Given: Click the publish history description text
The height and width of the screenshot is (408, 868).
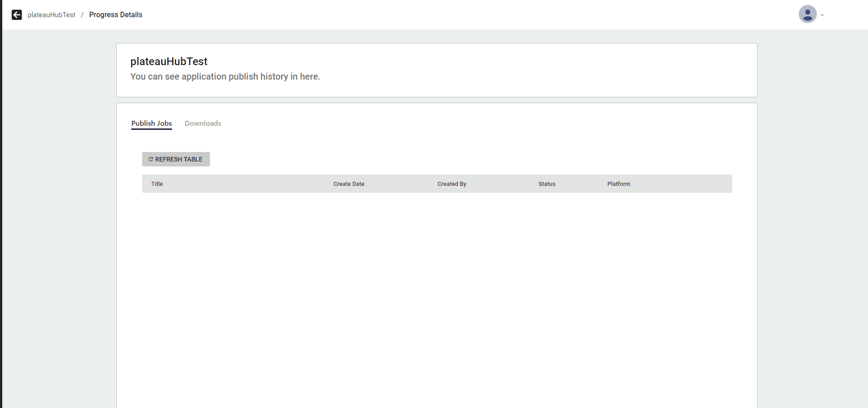Looking at the screenshot, I should (225, 77).
